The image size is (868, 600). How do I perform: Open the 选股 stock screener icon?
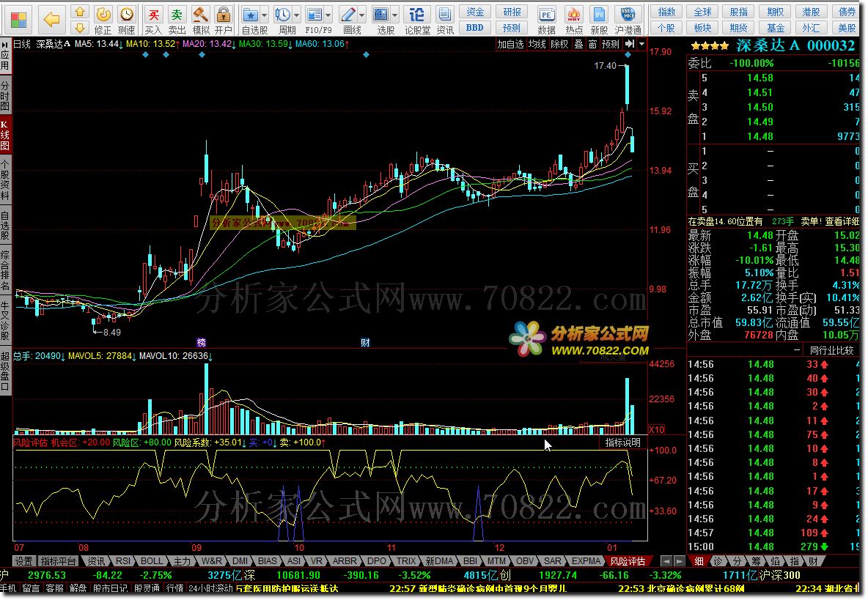381,15
